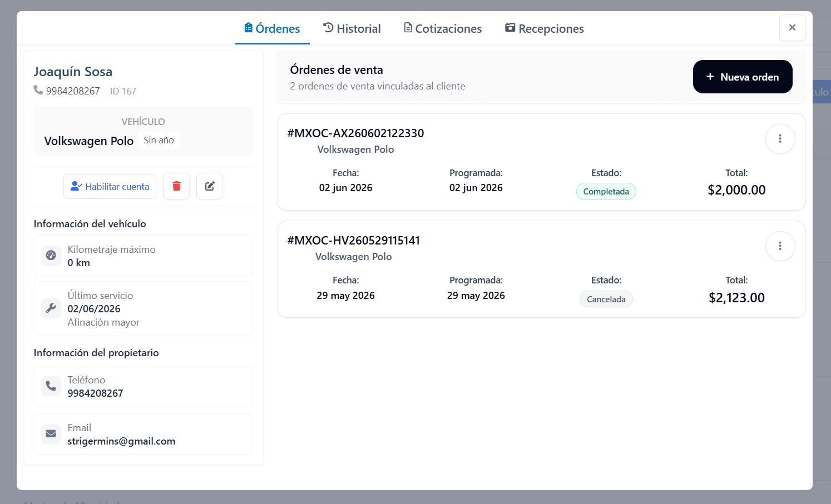Screen dimensions: 831x504
Task: Click the 0 km value
Action: [x=78, y=263]
